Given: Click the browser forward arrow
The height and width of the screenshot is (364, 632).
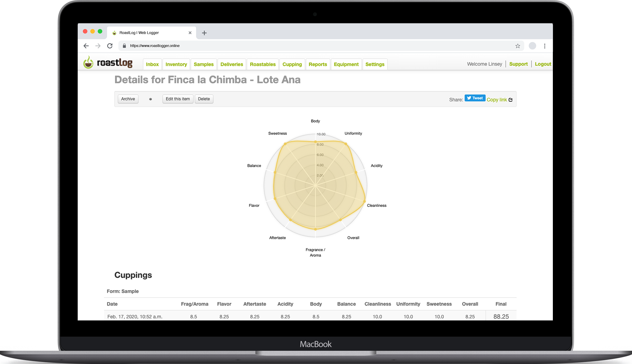Looking at the screenshot, I should (x=98, y=46).
